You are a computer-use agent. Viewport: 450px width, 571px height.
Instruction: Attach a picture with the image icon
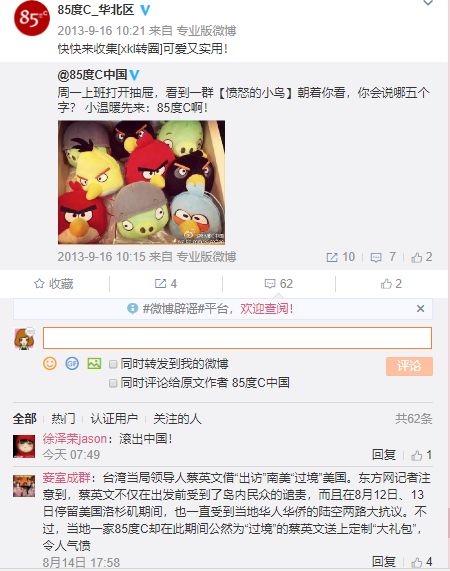click(94, 363)
